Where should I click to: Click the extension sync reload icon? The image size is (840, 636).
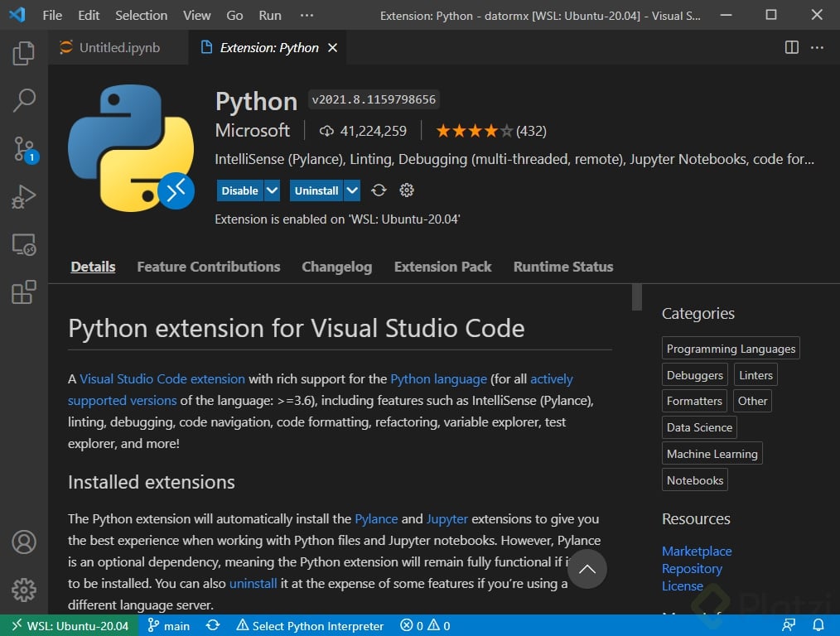point(379,190)
